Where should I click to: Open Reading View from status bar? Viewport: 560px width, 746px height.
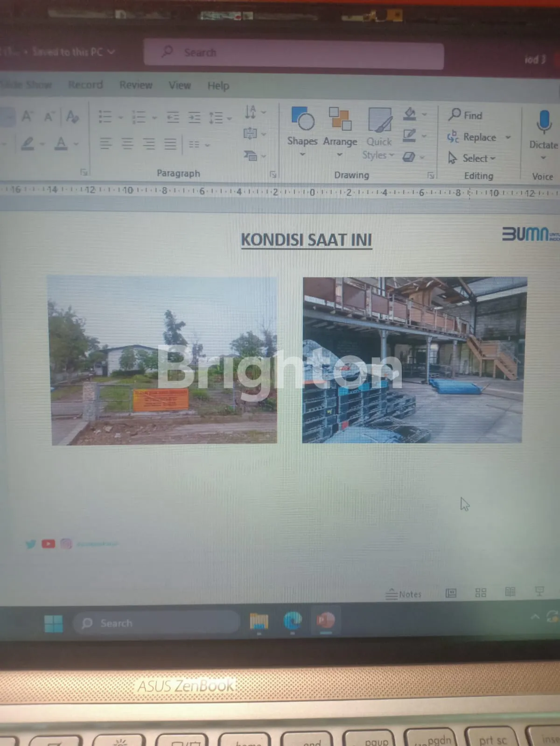(x=510, y=592)
